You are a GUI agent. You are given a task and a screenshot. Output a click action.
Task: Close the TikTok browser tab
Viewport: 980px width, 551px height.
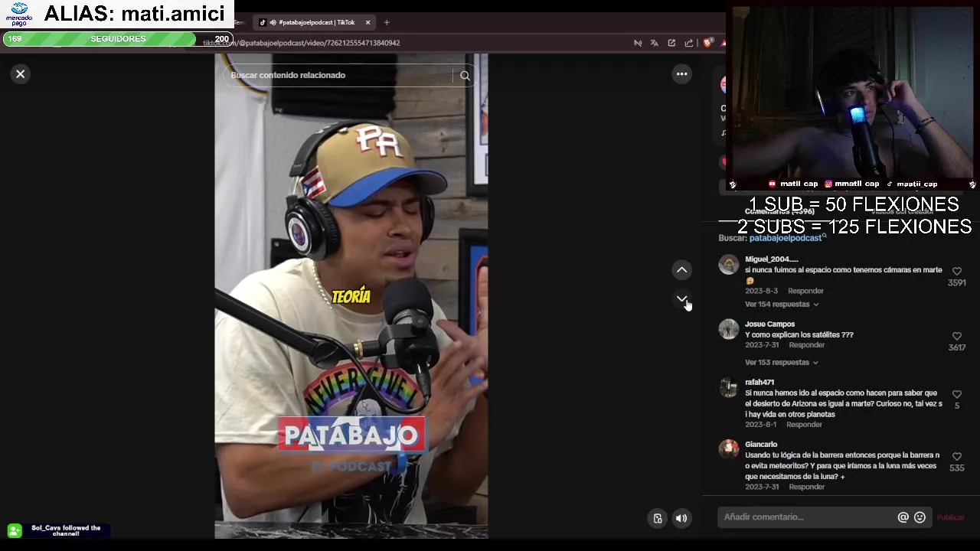tap(367, 22)
